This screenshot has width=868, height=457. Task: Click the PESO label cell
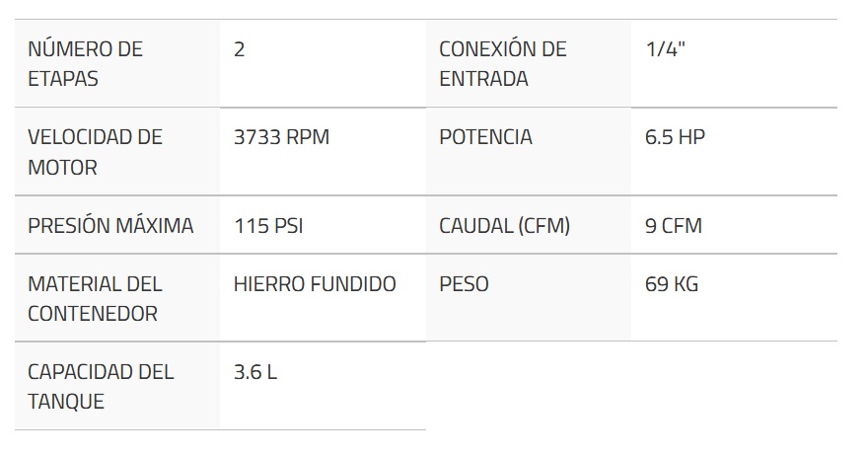[x=464, y=284]
